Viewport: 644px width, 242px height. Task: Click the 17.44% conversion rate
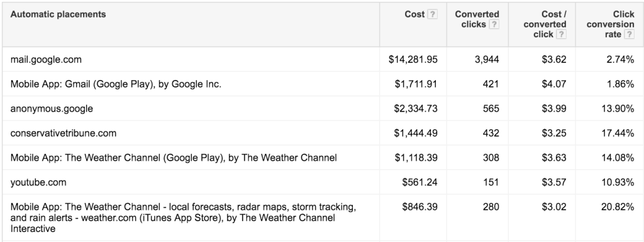click(618, 134)
